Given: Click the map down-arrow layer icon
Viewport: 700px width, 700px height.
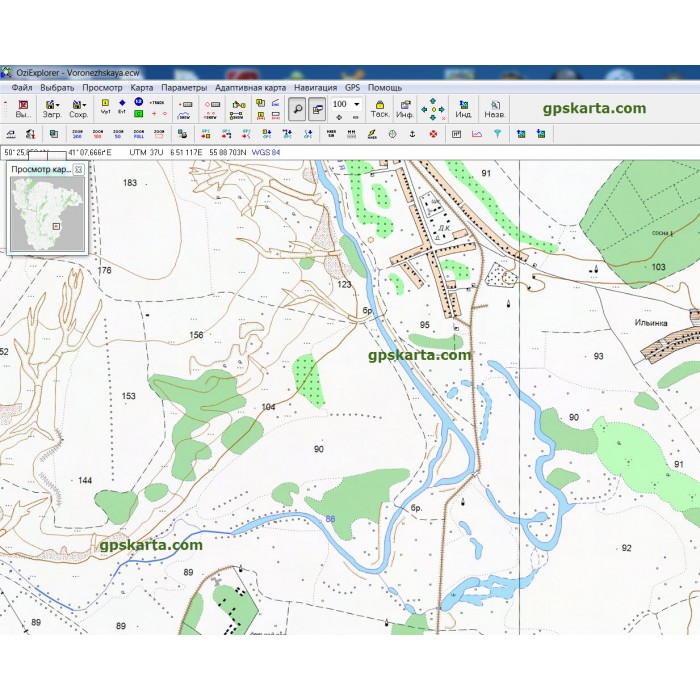Looking at the screenshot, I should pos(541,133).
